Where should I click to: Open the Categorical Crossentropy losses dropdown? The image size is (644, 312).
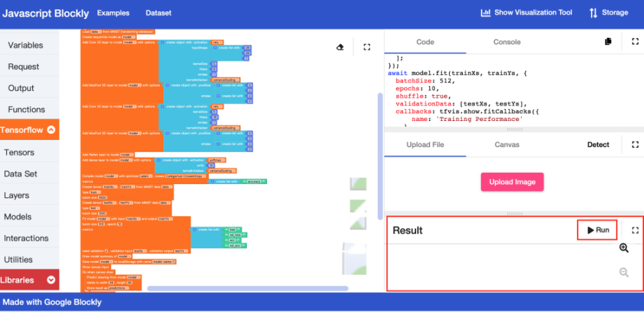point(185,176)
